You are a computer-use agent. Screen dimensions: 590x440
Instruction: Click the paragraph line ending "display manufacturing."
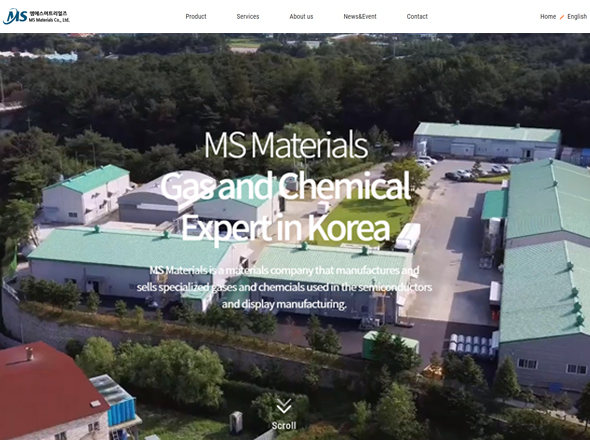click(284, 304)
